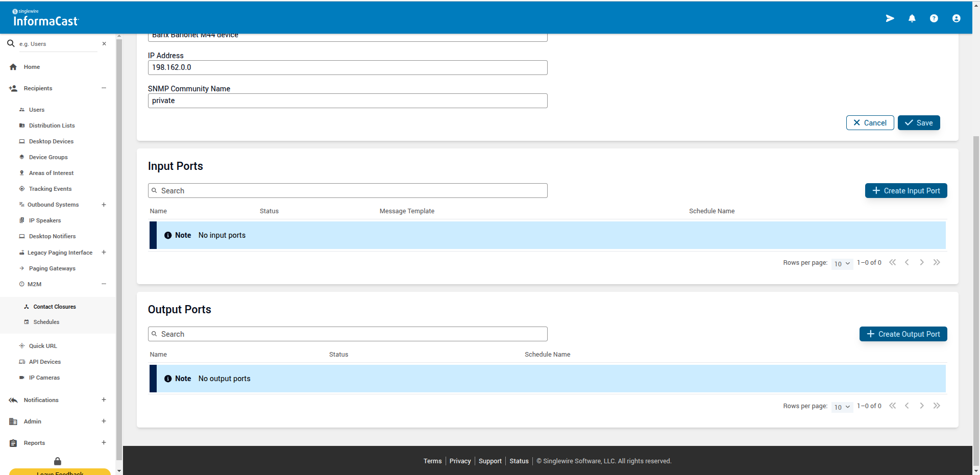Select the Contact Closures icon
The image size is (980, 475).
(x=27, y=307)
